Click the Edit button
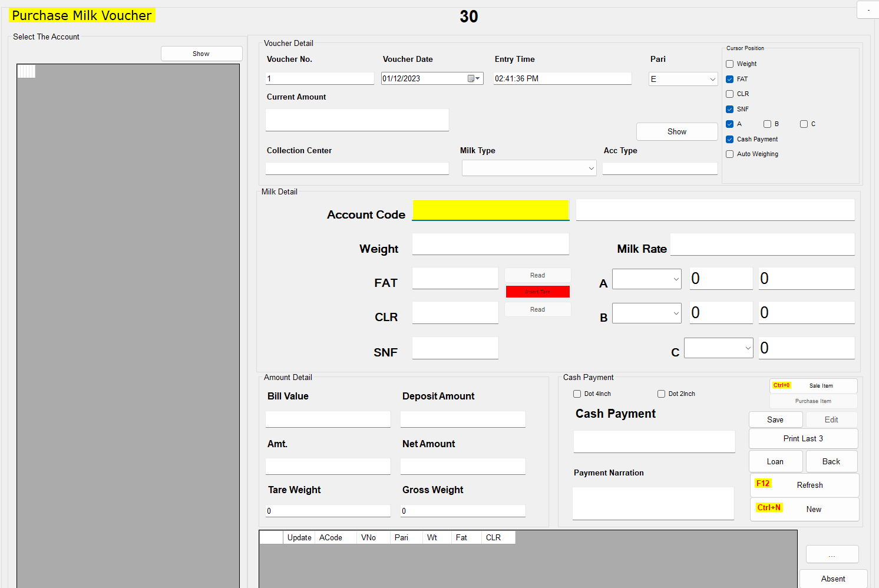879x588 pixels. pyautogui.click(x=831, y=419)
